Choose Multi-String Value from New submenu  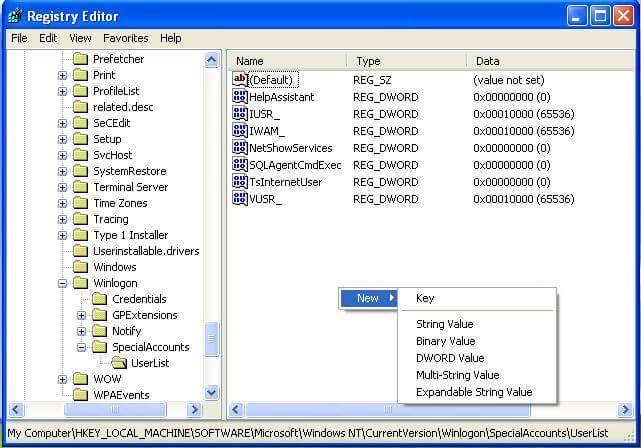click(x=477, y=375)
